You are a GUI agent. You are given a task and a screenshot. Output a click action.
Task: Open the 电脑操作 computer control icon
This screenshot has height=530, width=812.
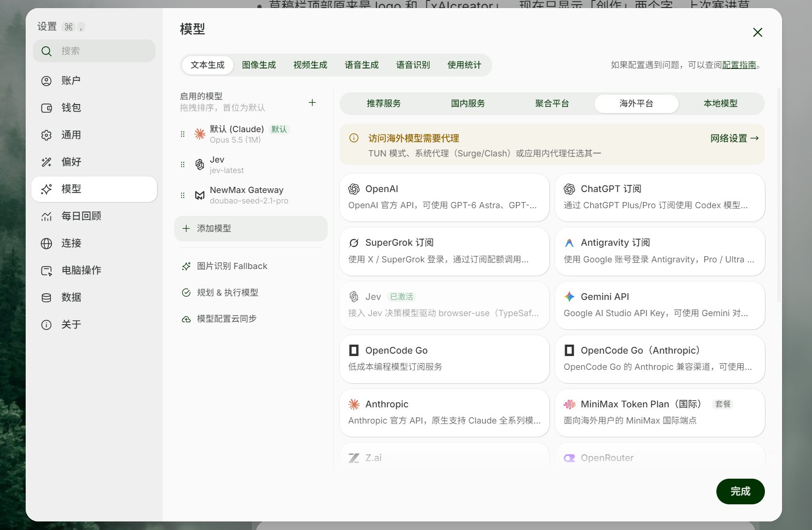[46, 270]
